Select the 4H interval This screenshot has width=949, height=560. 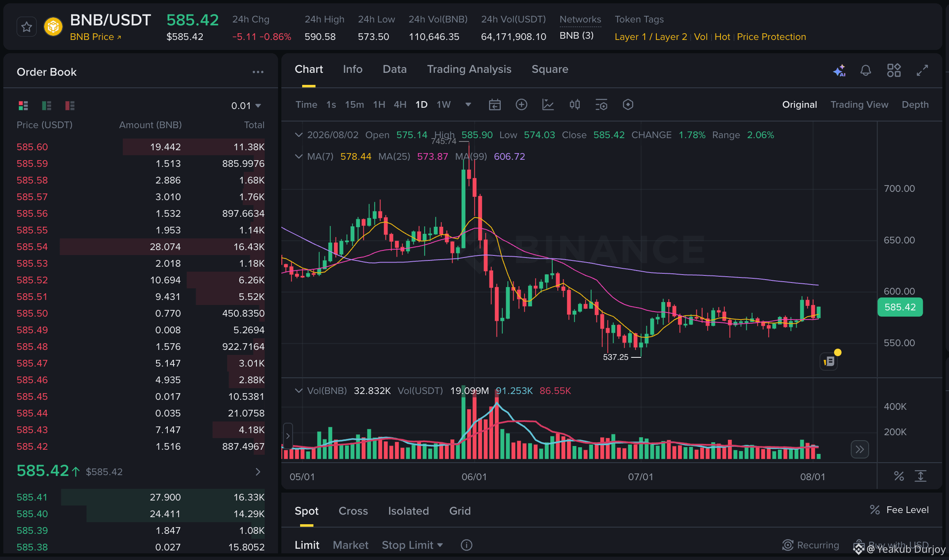(x=400, y=104)
